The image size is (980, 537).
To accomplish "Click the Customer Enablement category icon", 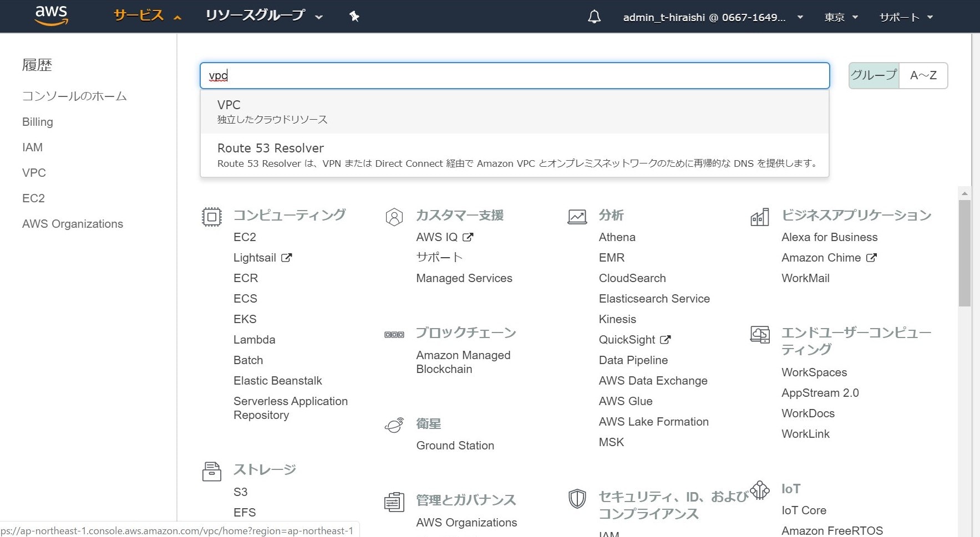I will tap(394, 217).
